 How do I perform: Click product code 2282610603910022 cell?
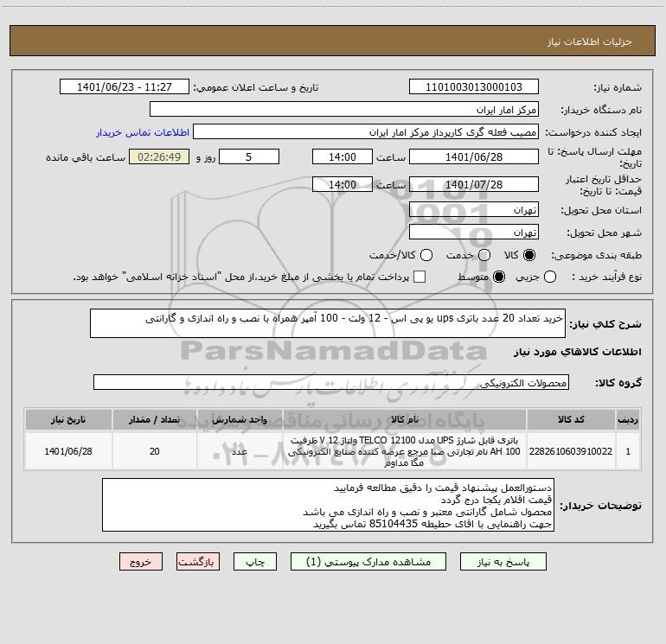click(571, 451)
